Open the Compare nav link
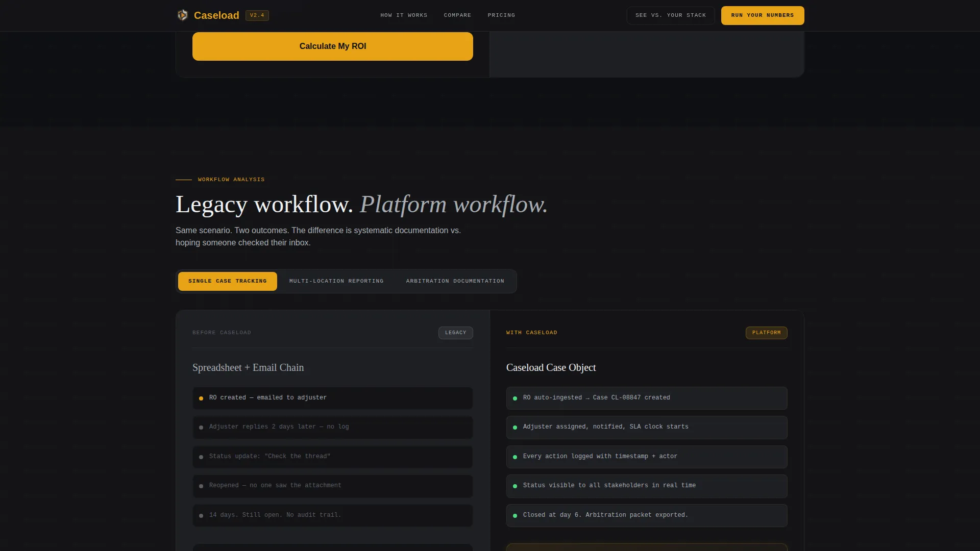The image size is (980, 551). click(x=457, y=15)
